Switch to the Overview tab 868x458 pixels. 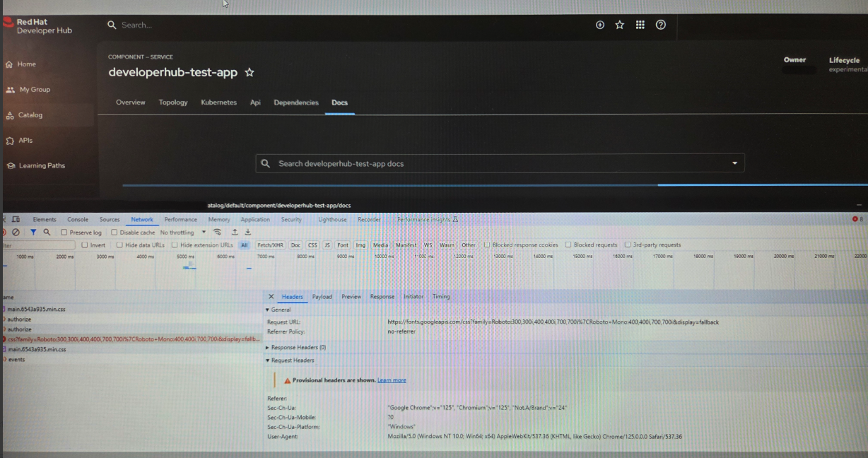click(x=131, y=102)
